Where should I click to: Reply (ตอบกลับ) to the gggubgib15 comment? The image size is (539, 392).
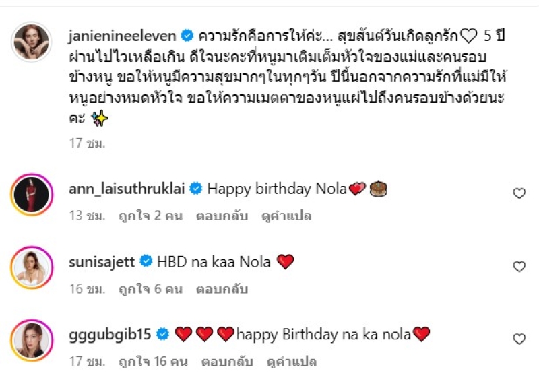(227, 362)
